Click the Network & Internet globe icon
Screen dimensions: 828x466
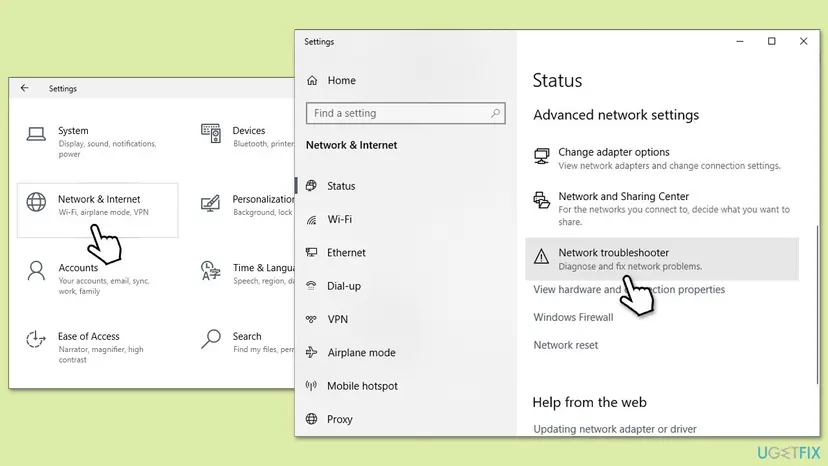click(36, 202)
